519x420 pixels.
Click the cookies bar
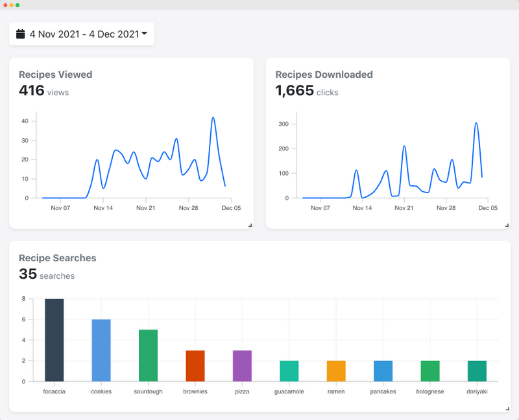(x=101, y=350)
